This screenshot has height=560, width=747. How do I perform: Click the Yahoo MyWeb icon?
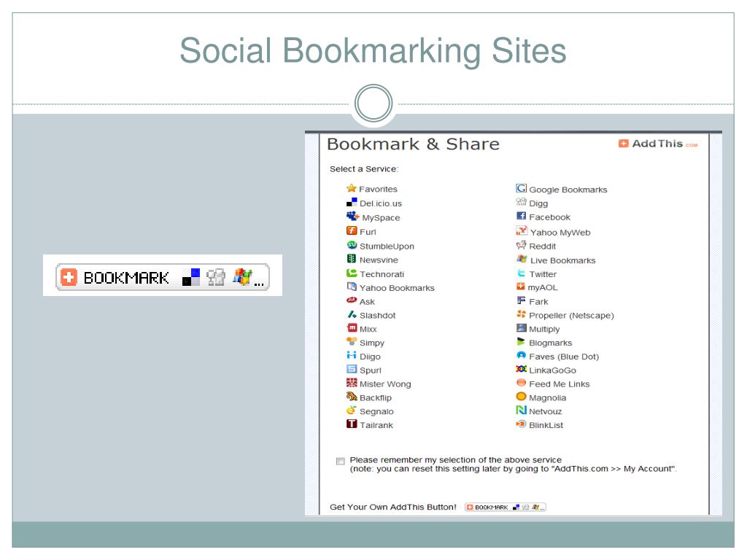tap(522, 231)
